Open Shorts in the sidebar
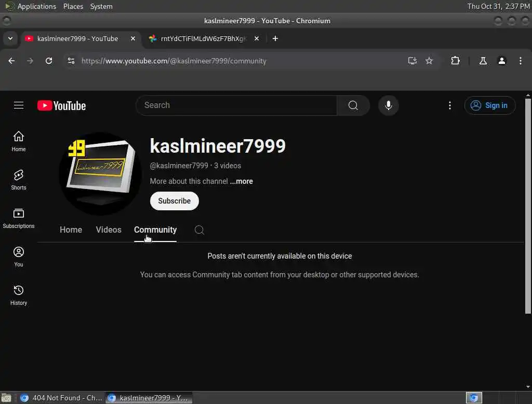The image size is (532, 404). point(19,180)
